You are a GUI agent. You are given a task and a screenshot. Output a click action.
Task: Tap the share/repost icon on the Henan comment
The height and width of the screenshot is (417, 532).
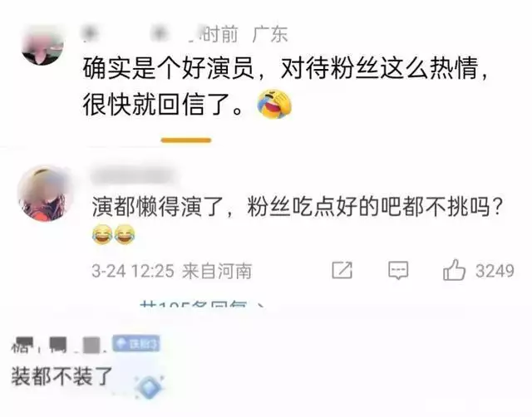[x=342, y=270]
